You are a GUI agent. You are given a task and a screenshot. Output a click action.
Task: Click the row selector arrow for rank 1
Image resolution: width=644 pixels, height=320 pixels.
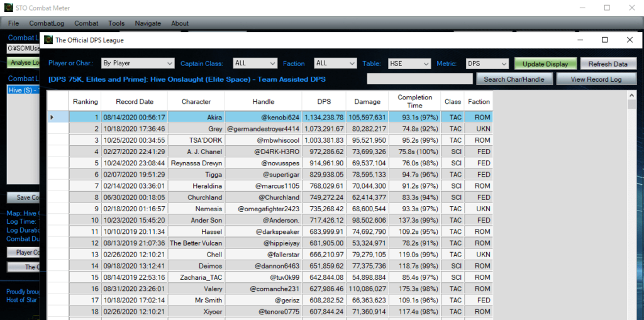[x=52, y=117]
